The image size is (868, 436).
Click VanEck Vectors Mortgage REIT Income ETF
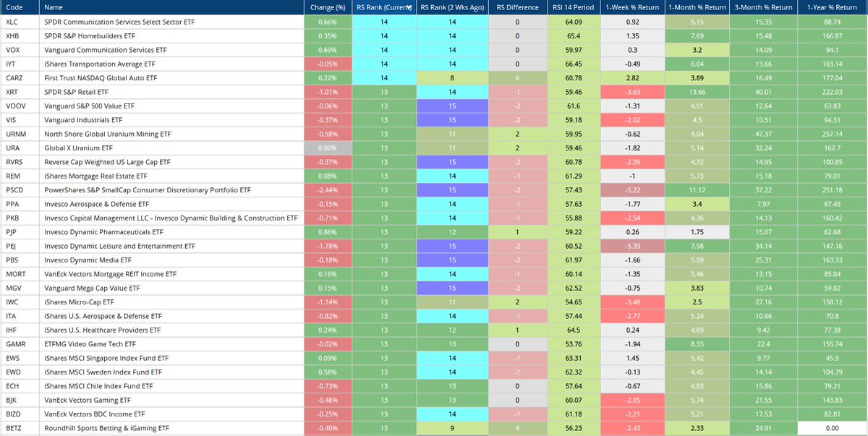coord(110,274)
